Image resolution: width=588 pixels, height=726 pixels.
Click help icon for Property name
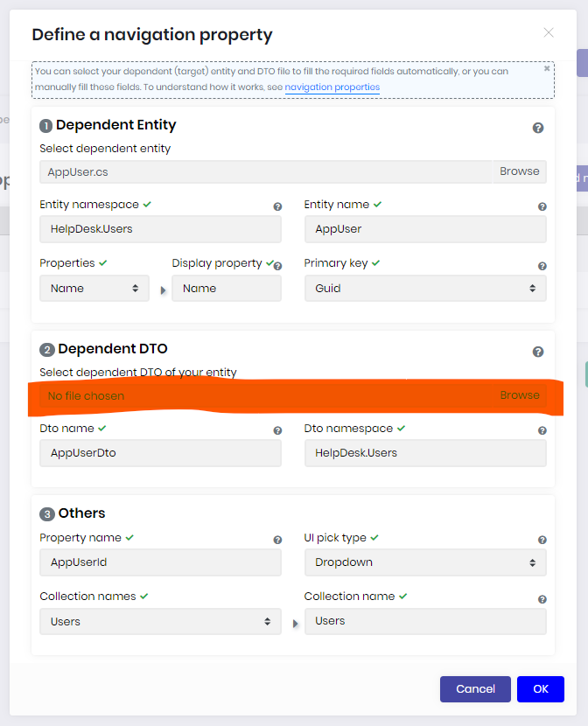click(277, 541)
